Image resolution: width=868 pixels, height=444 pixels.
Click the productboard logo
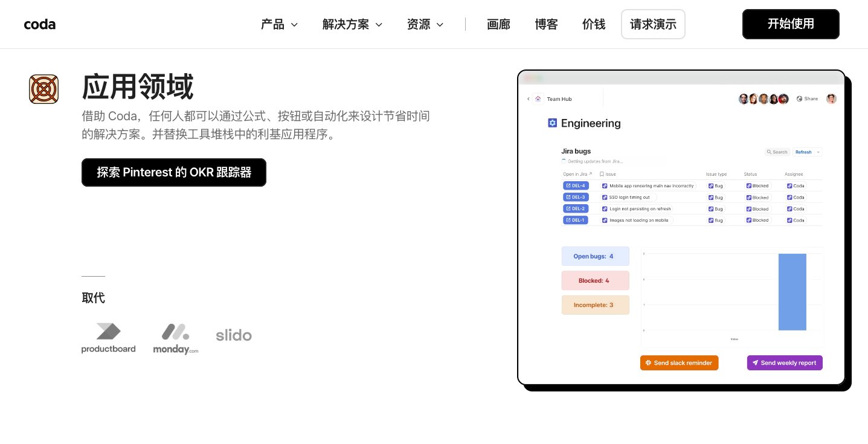coord(109,338)
